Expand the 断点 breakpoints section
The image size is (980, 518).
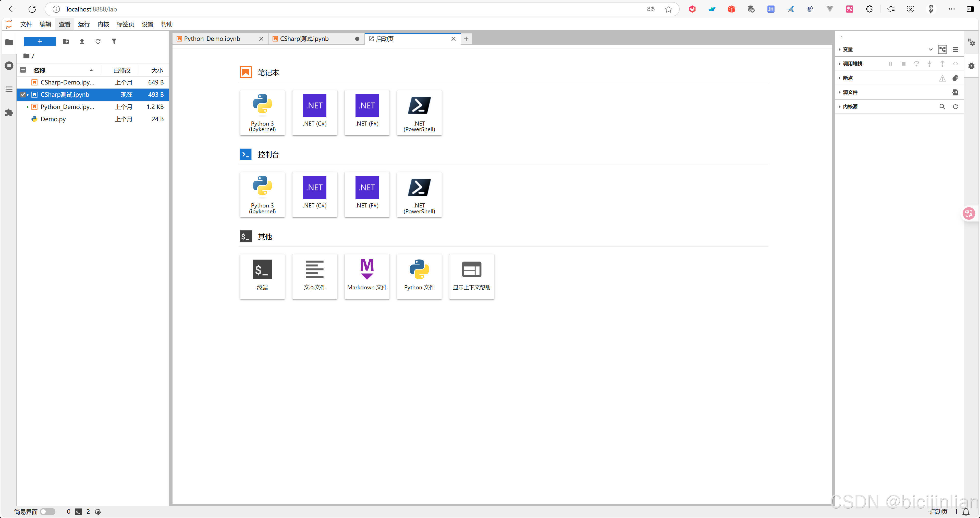pyautogui.click(x=848, y=78)
